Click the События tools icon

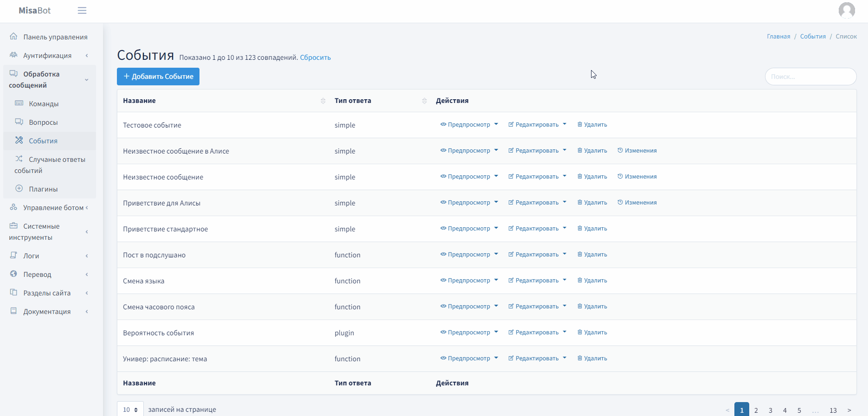coord(19,140)
